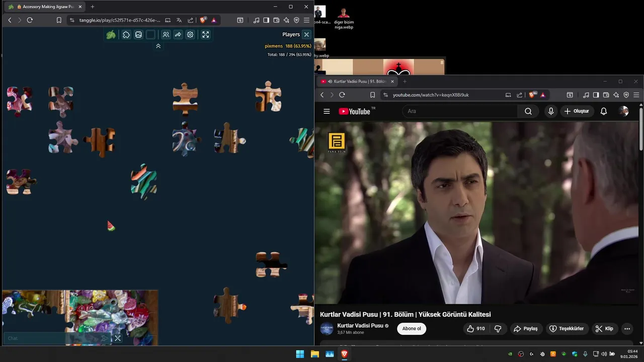Click the Oluştur create button

pos(577,111)
